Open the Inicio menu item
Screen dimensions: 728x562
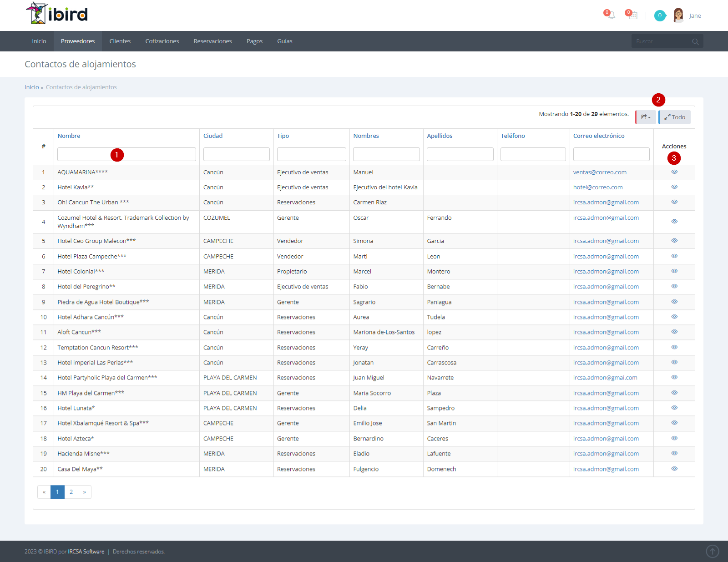pos(39,41)
